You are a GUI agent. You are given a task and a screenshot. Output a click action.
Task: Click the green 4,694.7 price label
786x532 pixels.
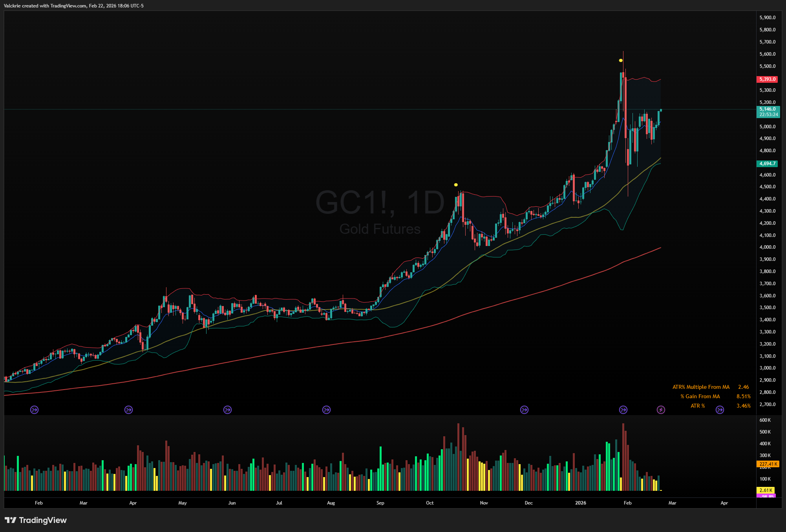point(767,164)
